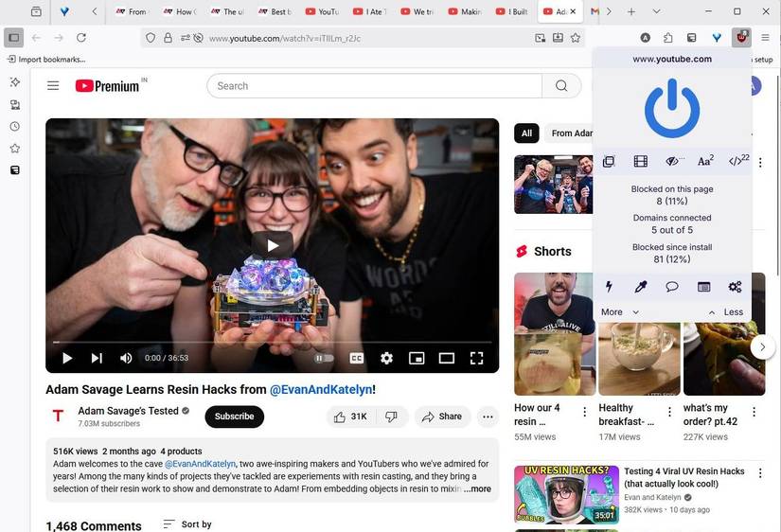Image resolution: width=781 pixels, height=532 pixels.
Task: Expand the uBlock More section
Action: pos(620,312)
